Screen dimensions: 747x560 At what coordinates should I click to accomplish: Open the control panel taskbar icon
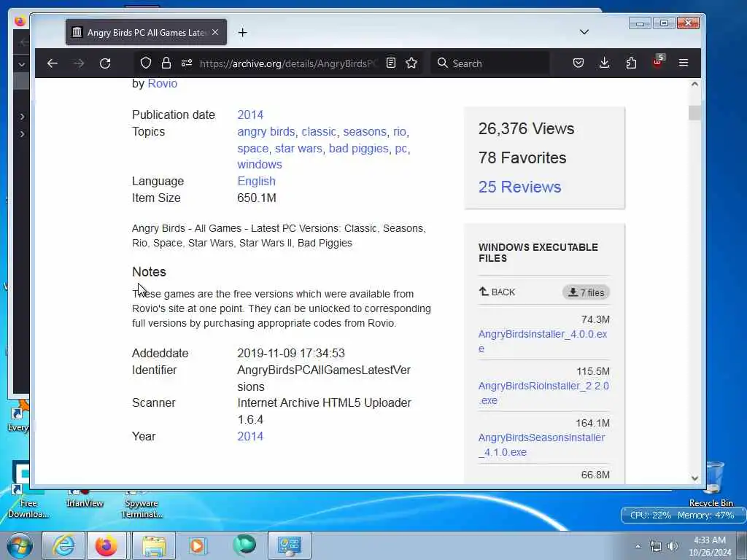tap(289, 545)
